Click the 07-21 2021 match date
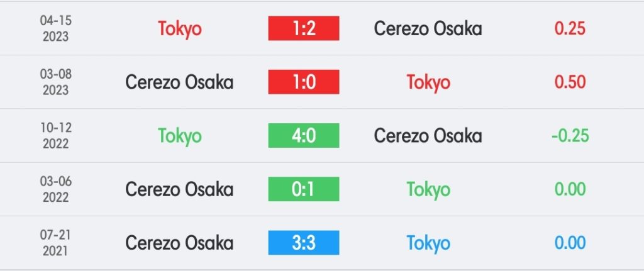The height and width of the screenshot is (271, 644). [56, 243]
